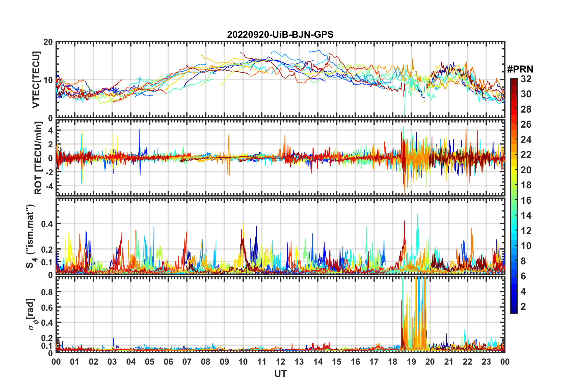
Task: Select colorbar tick label "32"
Action: [526, 79]
